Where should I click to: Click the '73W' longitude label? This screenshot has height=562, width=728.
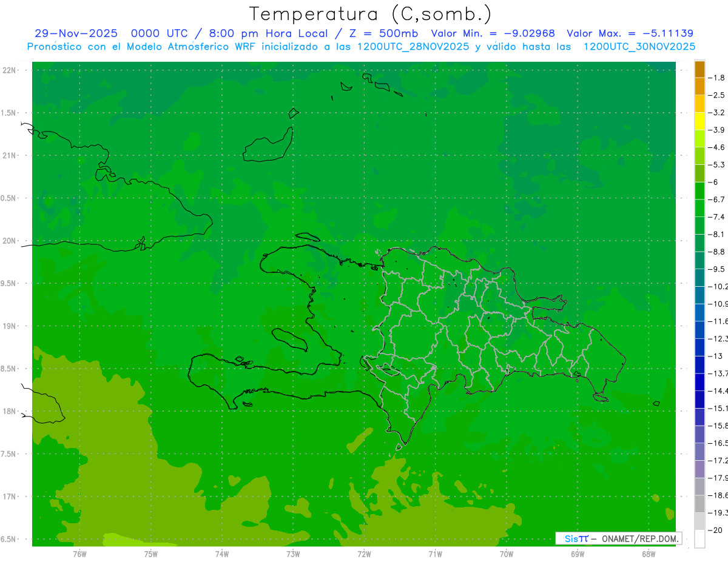point(293,554)
